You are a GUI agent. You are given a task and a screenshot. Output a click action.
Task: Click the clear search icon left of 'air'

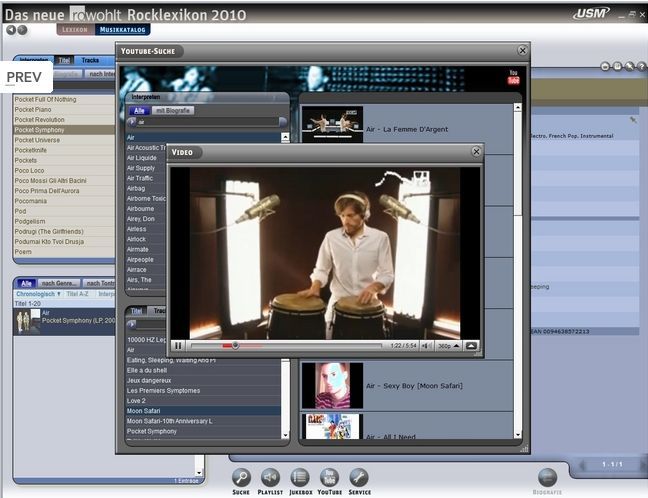(x=132, y=122)
